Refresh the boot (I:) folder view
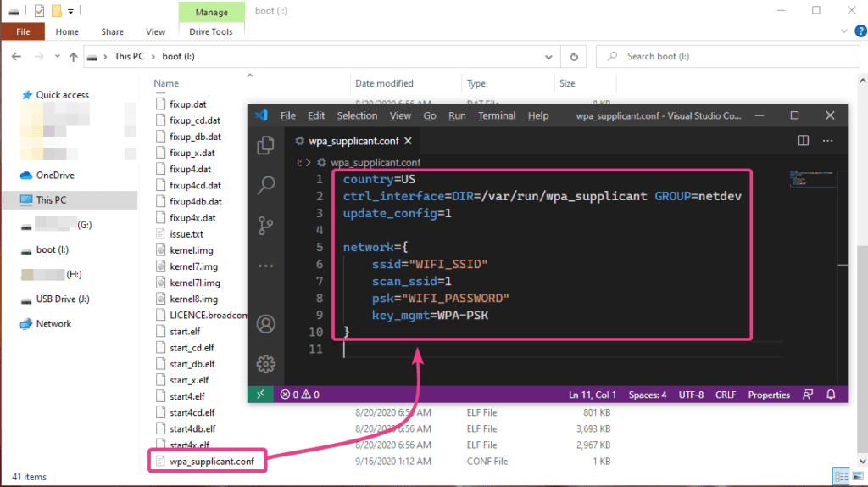The width and height of the screenshot is (868, 487). point(575,57)
